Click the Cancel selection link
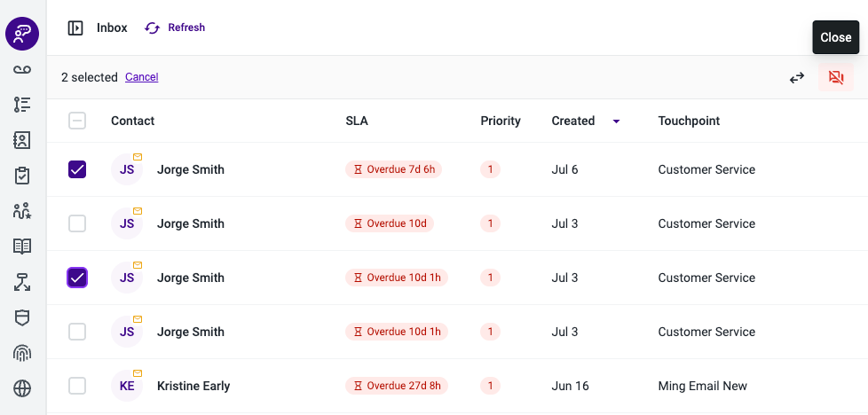The image size is (868, 415). click(142, 77)
